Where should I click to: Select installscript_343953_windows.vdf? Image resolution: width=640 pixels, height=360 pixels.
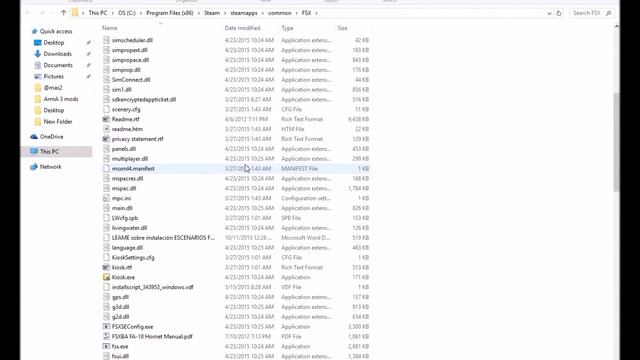point(153,287)
